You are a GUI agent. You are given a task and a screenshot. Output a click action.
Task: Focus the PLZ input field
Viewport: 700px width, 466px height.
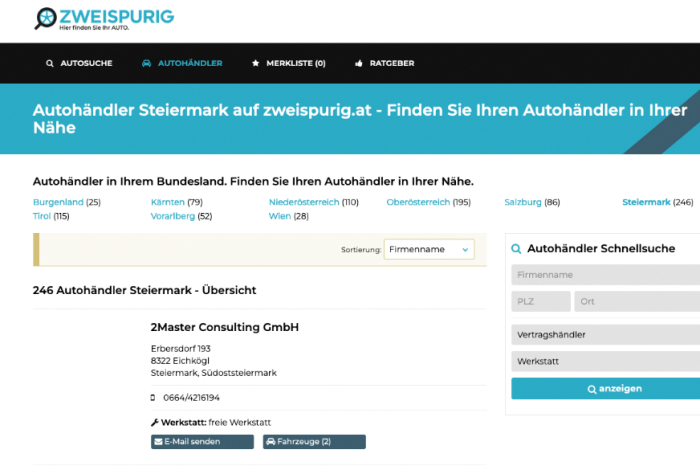click(x=541, y=302)
